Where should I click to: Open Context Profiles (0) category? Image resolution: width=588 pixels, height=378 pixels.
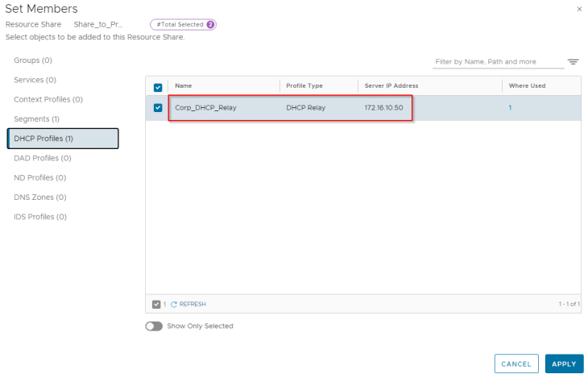click(48, 99)
